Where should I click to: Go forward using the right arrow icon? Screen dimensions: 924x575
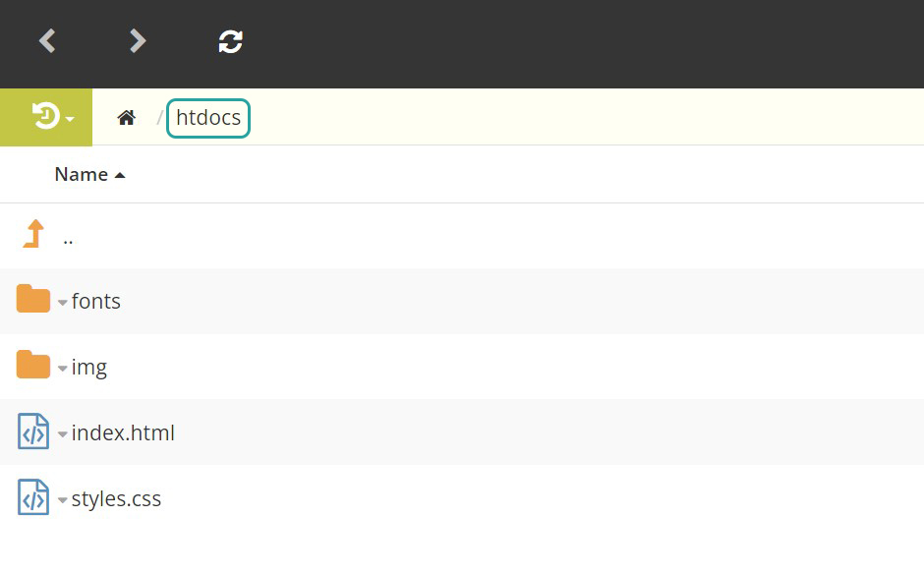point(138,41)
